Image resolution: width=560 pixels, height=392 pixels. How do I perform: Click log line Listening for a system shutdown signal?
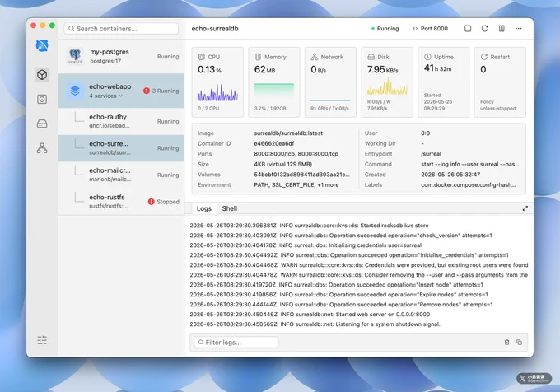[315, 324]
